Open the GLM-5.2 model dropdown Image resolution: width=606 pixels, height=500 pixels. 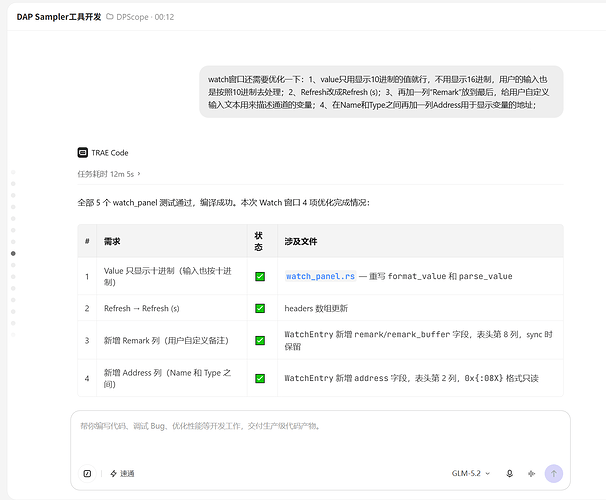click(471, 473)
